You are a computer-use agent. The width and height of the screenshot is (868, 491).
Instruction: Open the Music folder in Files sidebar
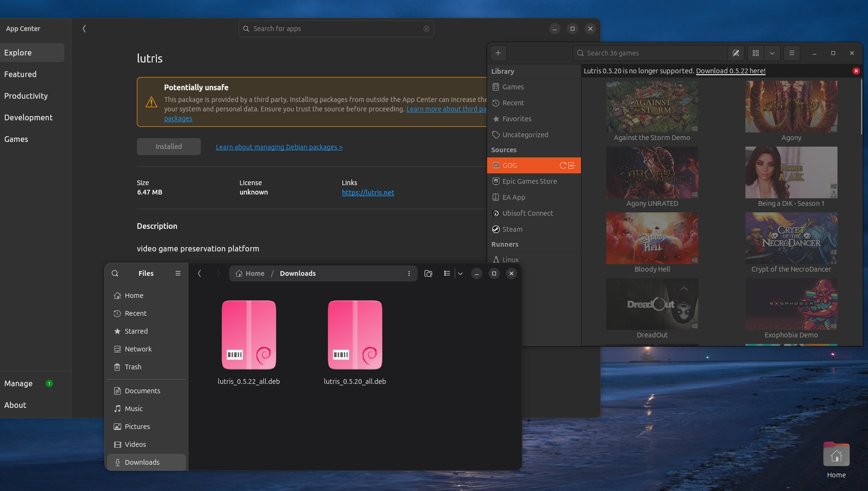tap(147, 409)
